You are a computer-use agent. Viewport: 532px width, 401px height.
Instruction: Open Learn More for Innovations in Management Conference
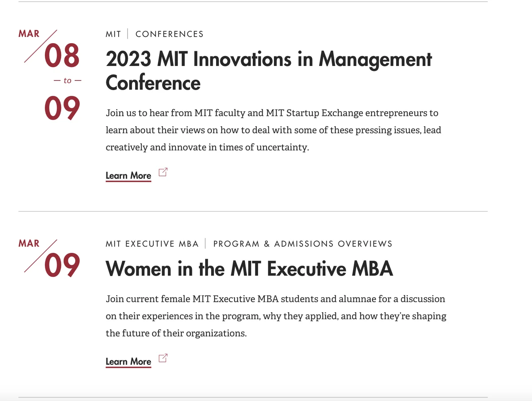click(128, 176)
